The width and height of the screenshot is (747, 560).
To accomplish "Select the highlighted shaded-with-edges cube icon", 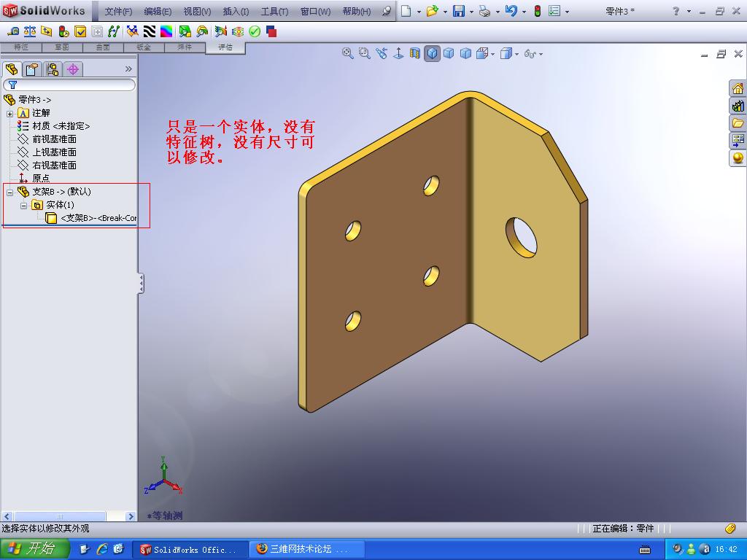I will pos(432,53).
